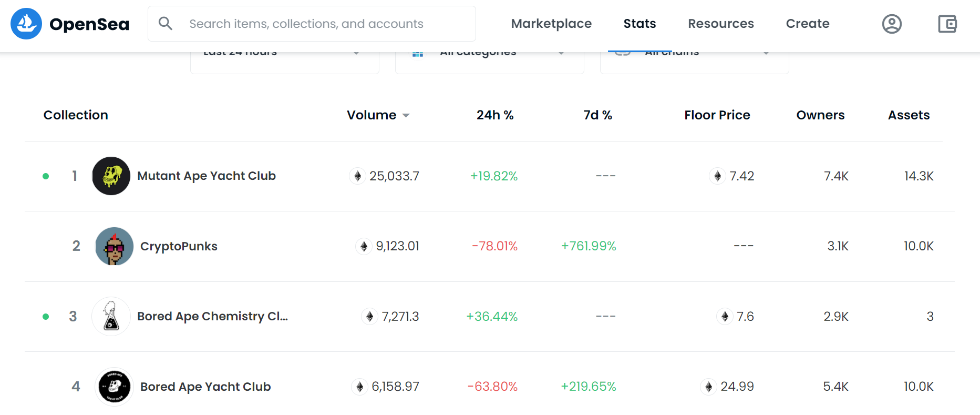Click the -78.01% 24h change value
The width and height of the screenshot is (980, 415).
click(494, 246)
